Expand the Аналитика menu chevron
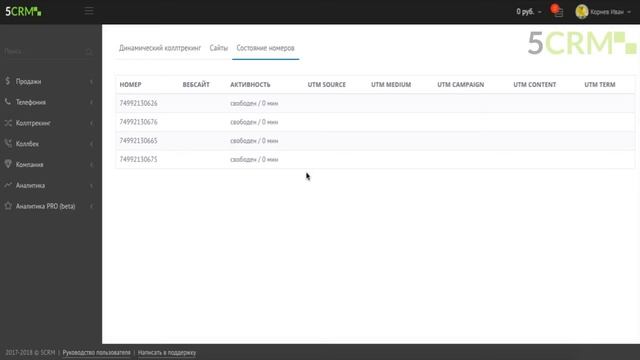Screen dimensions: 640x360 coord(91,186)
